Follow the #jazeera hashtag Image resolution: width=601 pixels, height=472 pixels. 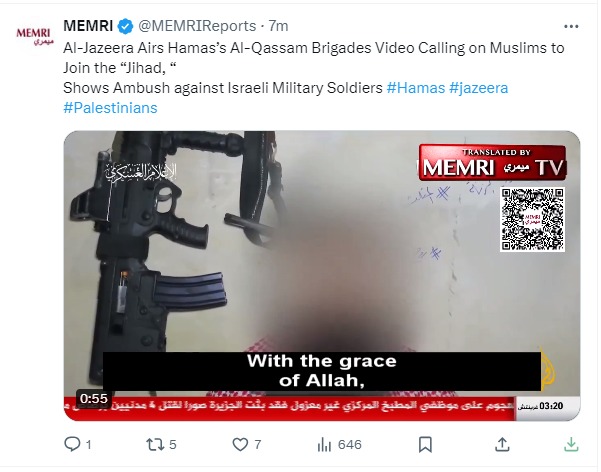tap(479, 88)
